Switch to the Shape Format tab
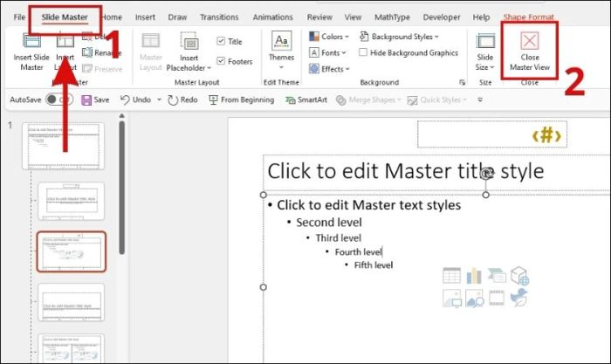The image size is (611, 364). coord(528,17)
